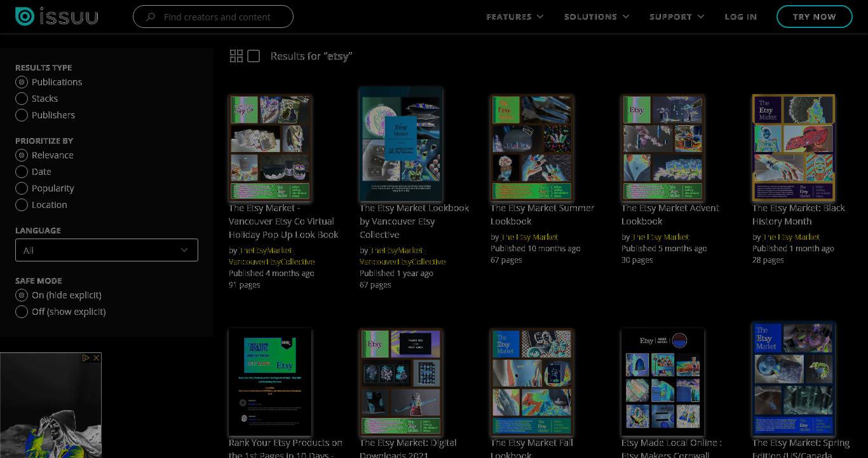Open the Language dropdown
The width and height of the screenshot is (868, 458).
click(x=107, y=250)
